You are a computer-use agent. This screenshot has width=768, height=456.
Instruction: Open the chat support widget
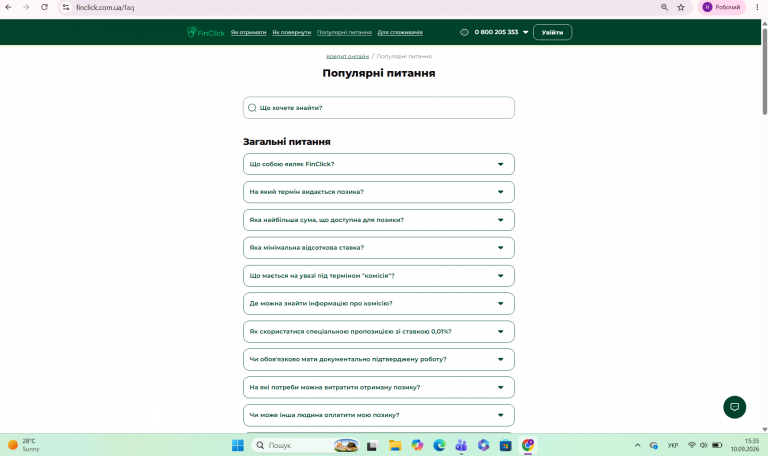point(734,407)
